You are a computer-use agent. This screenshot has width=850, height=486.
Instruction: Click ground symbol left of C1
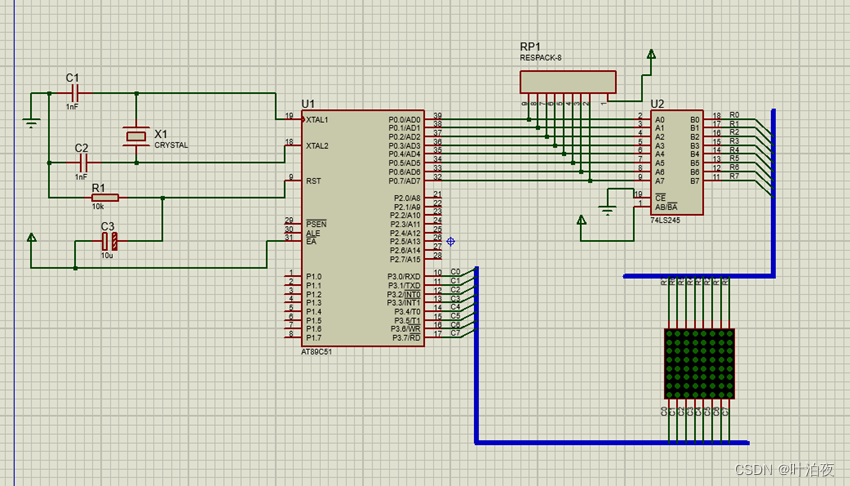(x=31, y=122)
